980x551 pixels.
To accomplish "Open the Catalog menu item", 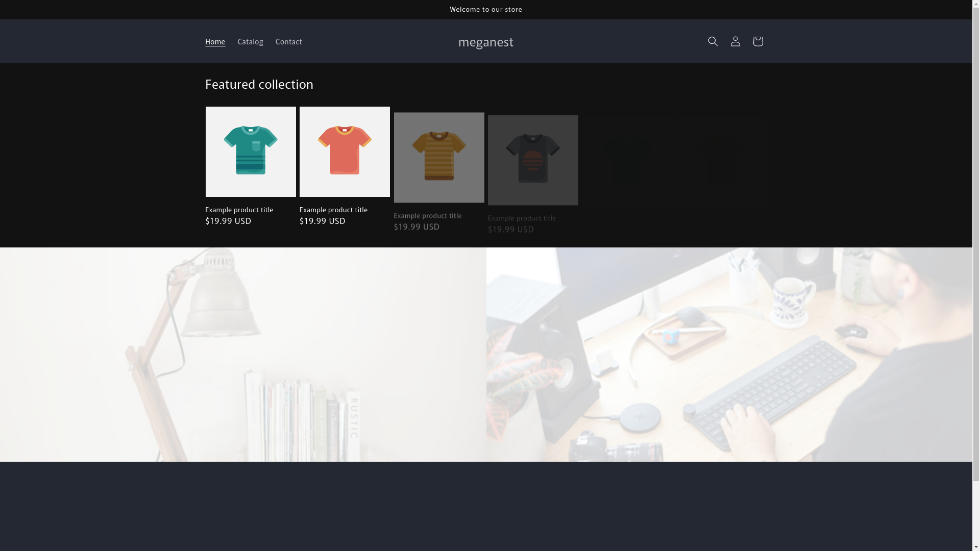I will pyautogui.click(x=250, y=42).
